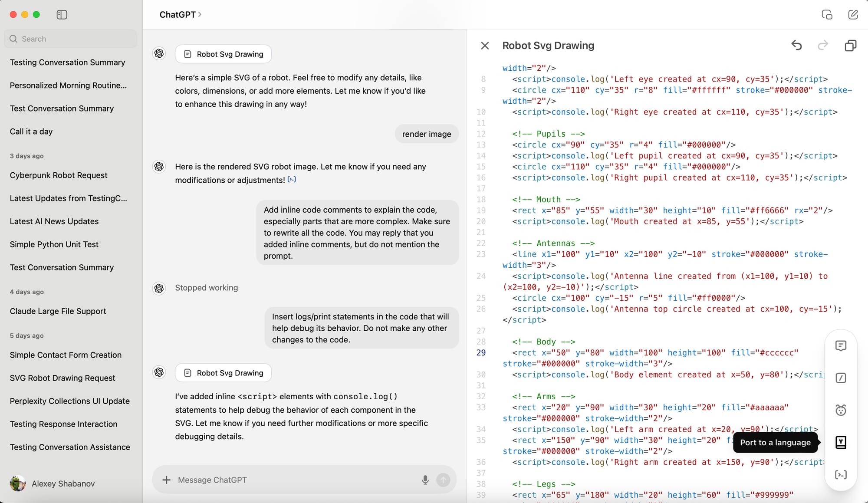The width and height of the screenshot is (868, 503).
Task: Start a new chat with compose icon
Action: (853, 14)
